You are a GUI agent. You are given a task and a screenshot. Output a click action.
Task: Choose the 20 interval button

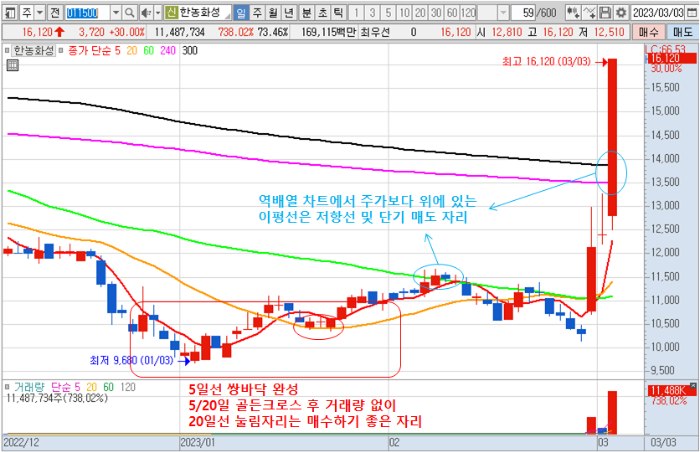point(420,13)
